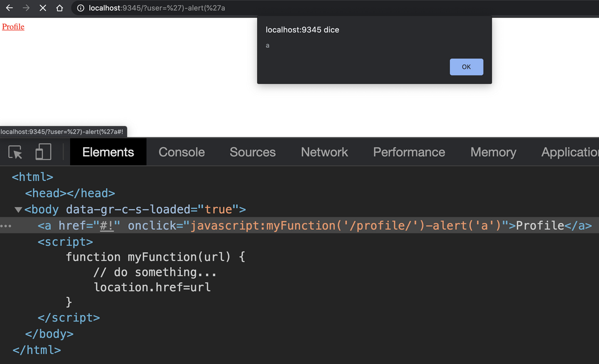The height and width of the screenshot is (364, 599).
Task: Click the Profile link
Action: coord(13,26)
